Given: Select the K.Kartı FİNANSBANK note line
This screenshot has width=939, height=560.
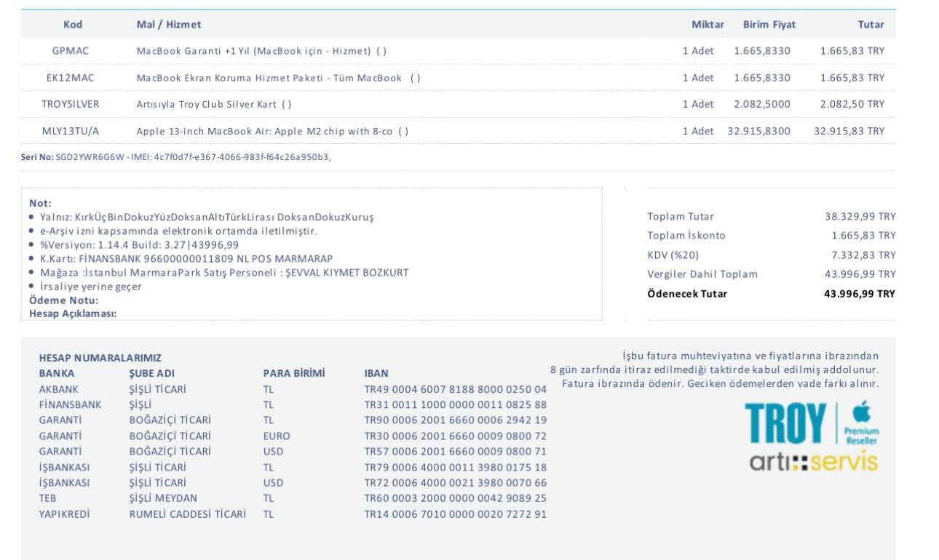Looking at the screenshot, I should pos(186,258).
